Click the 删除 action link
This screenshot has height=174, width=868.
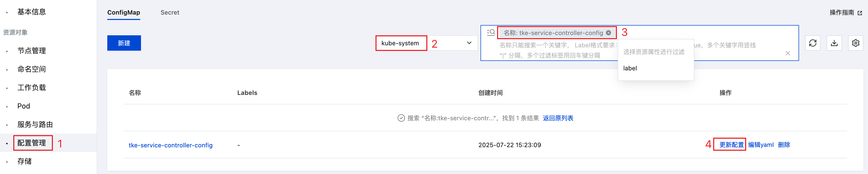(x=784, y=145)
